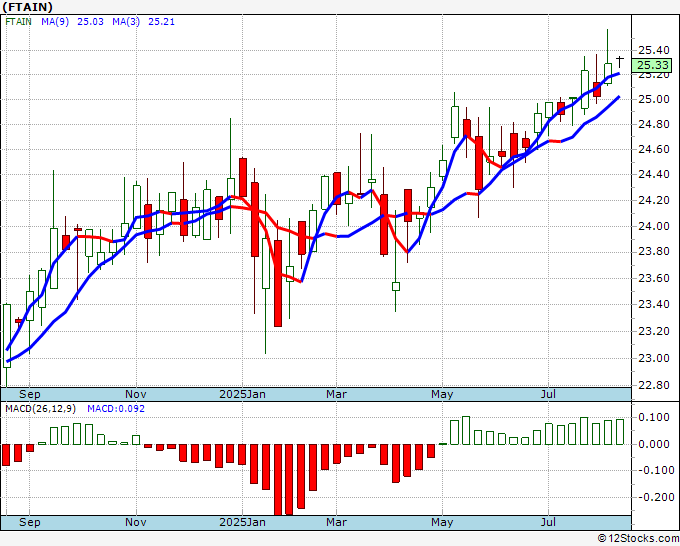Click Jul on the price chart time axis
The width and height of the screenshot is (680, 546).
click(549, 394)
